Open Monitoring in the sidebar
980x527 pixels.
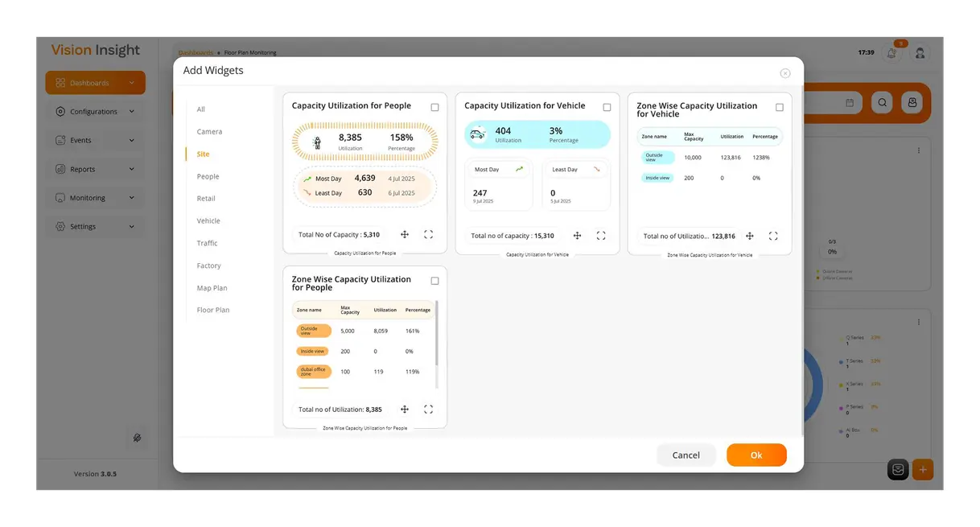95,198
